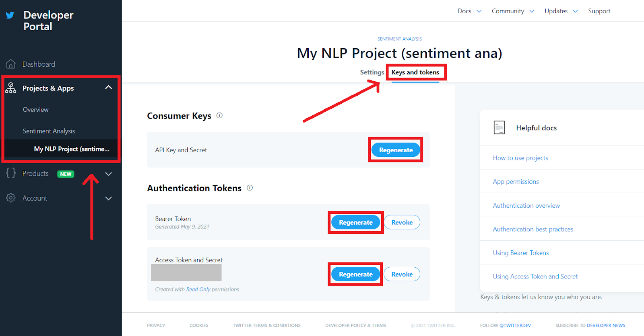
Task: Open the Community dropdown arrow
Action: pos(532,11)
